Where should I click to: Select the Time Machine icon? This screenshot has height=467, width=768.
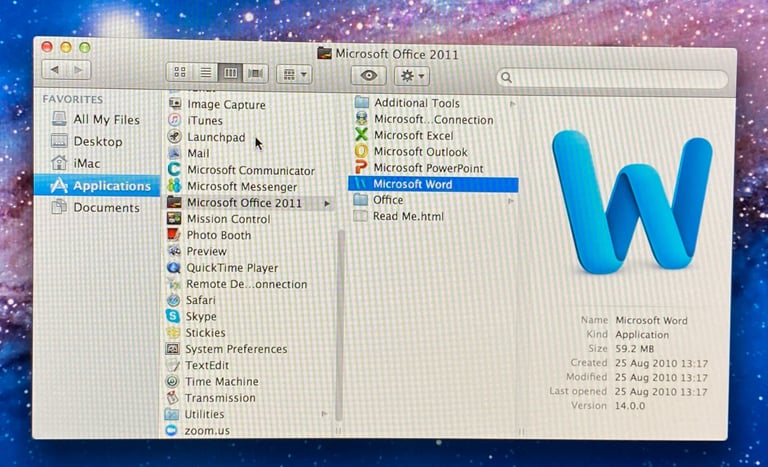pos(172,381)
